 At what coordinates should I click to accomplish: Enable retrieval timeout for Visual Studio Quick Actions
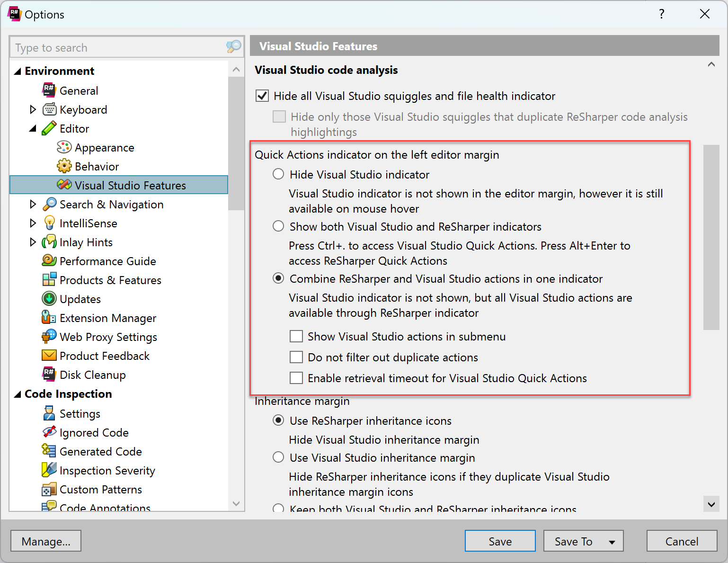(296, 378)
